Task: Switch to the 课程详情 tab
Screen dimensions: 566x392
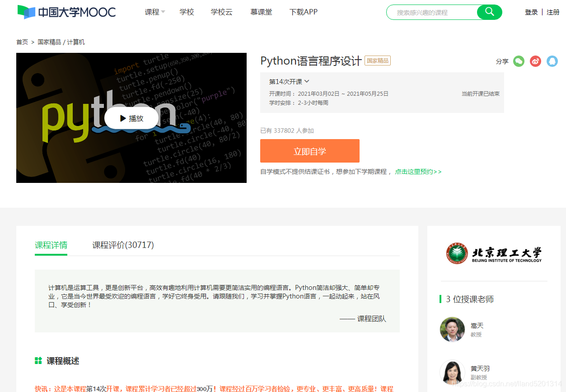Action: [x=51, y=245]
